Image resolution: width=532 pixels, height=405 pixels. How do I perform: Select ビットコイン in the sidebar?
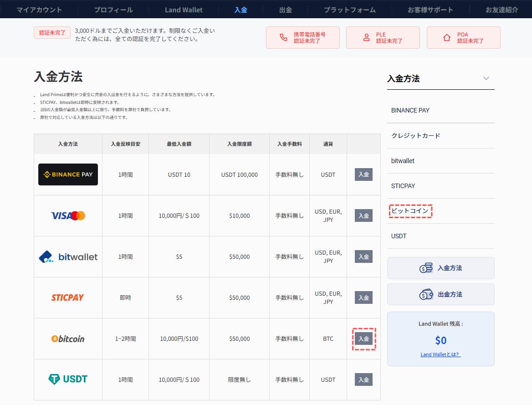coord(410,211)
